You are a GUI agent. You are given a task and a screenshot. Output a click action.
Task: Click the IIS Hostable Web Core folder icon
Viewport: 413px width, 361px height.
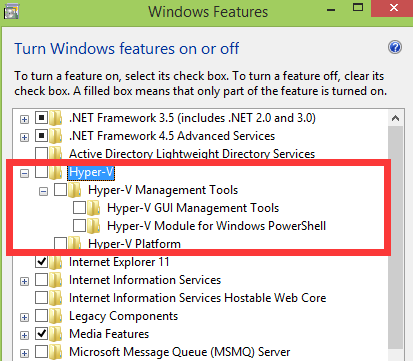click(x=56, y=298)
